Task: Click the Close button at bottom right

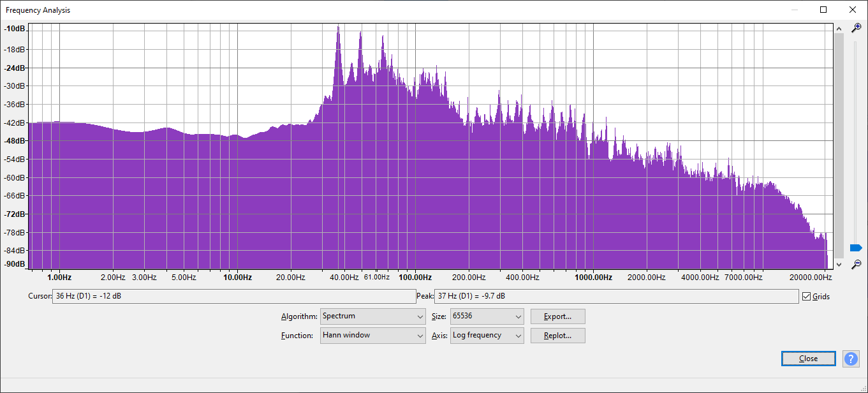Action: coord(808,359)
